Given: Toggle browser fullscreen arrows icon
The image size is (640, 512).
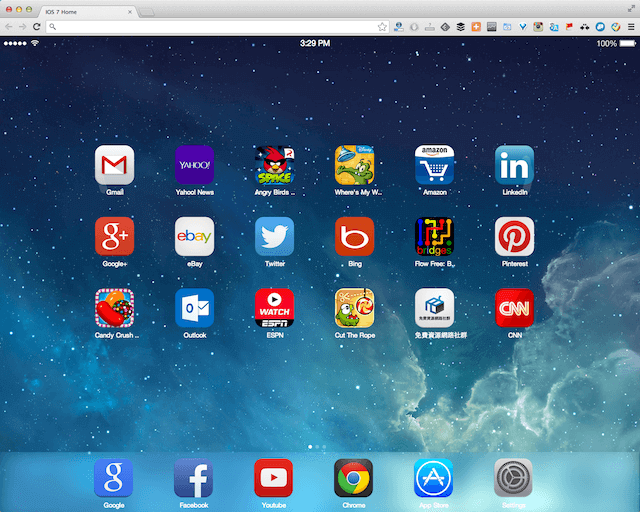Looking at the screenshot, I should (631, 9).
